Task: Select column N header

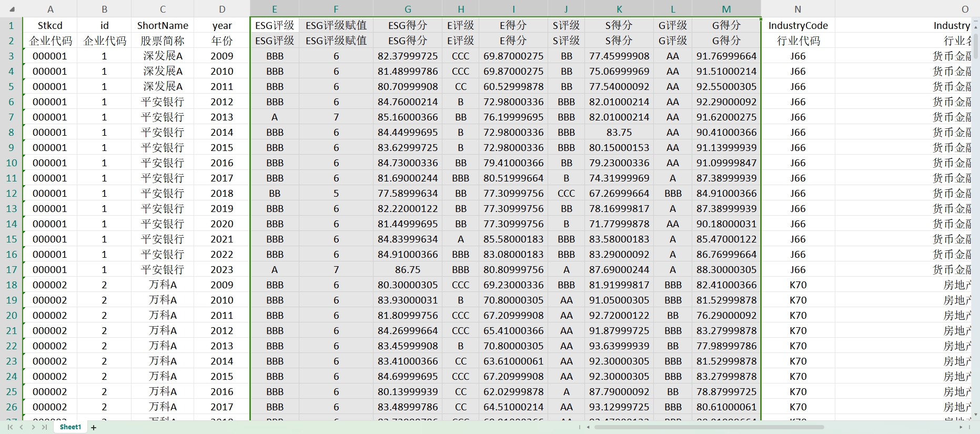Action: [x=798, y=9]
